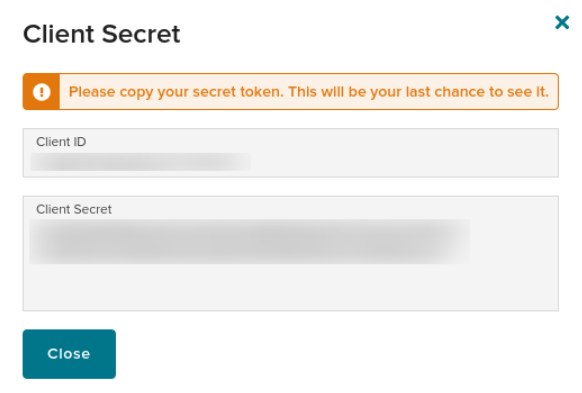Click the end of the blurred secret token
582x393 pixels.
458,241
